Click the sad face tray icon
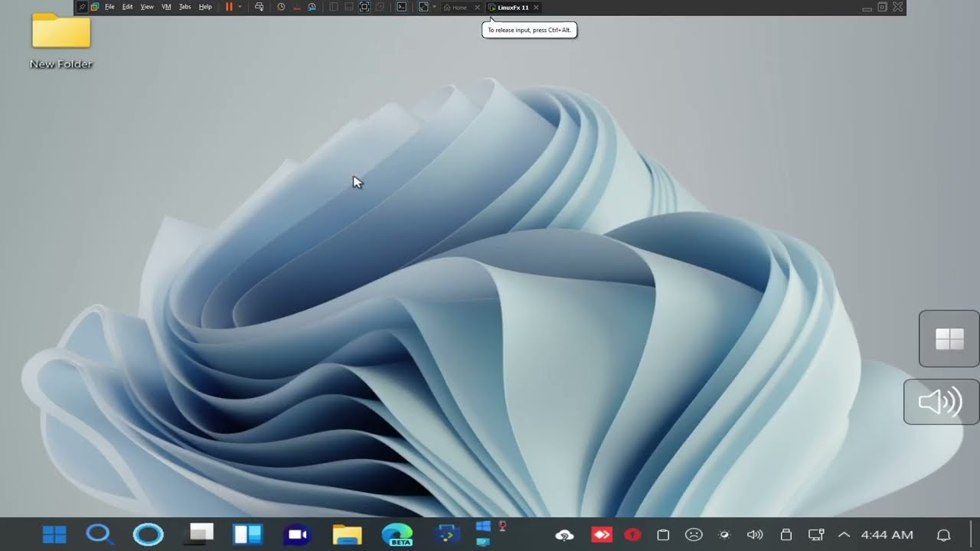Screen dimensions: 980x551 694,535
